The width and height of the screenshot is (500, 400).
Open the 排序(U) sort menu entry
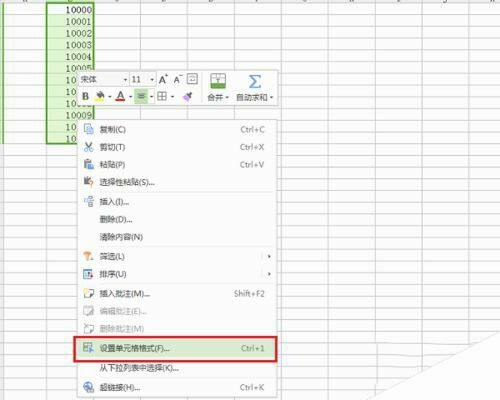[x=177, y=274]
